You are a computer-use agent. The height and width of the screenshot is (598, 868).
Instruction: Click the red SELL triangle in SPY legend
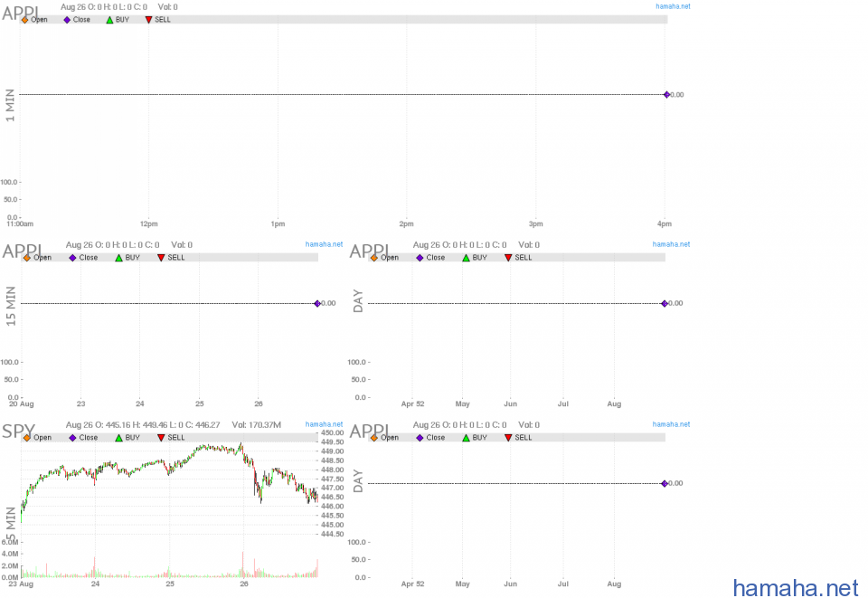[x=161, y=438]
